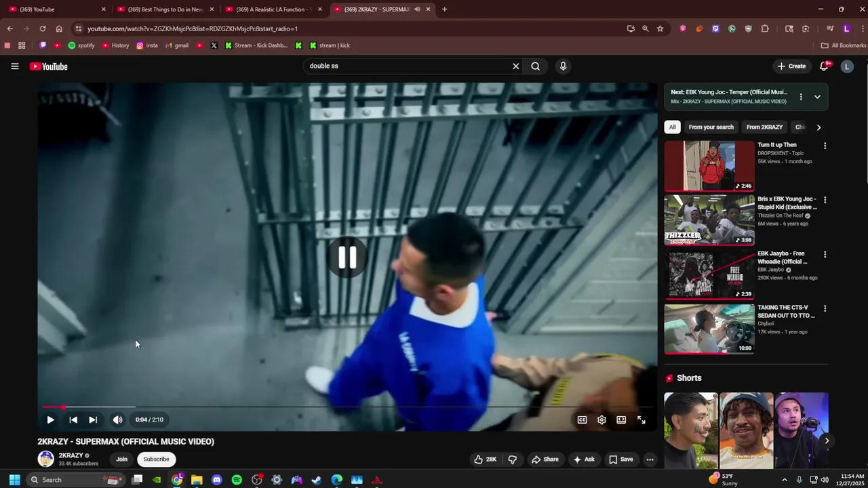Screen dimensions: 868x488
Task: Open a new browser tab
Action: [444, 9]
